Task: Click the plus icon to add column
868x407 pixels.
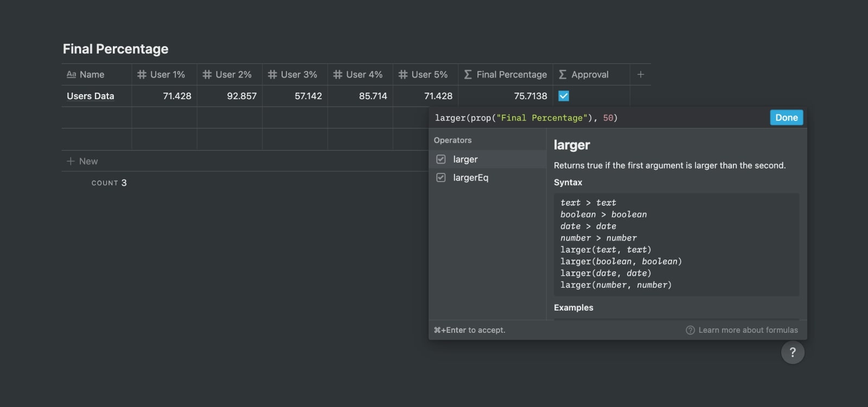Action: click(641, 74)
